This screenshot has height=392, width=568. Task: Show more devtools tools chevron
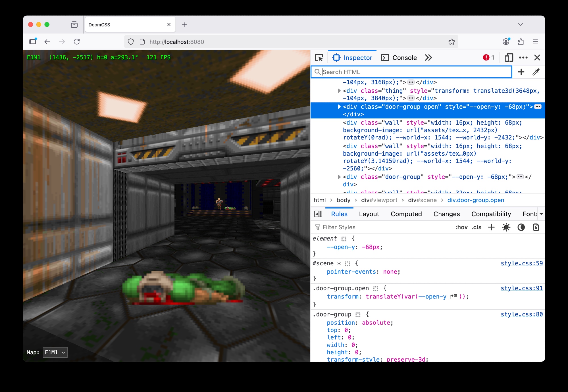(x=428, y=58)
